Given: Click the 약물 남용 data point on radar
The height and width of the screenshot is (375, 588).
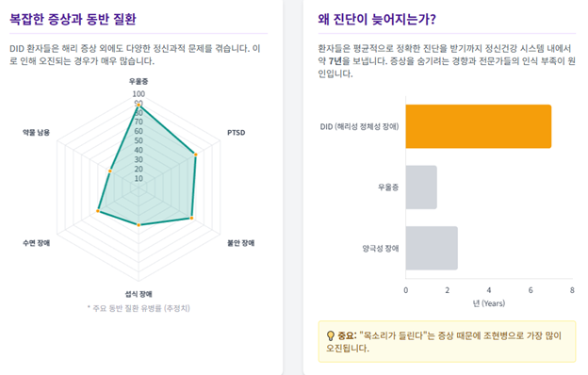Looking at the screenshot, I should point(110,171).
